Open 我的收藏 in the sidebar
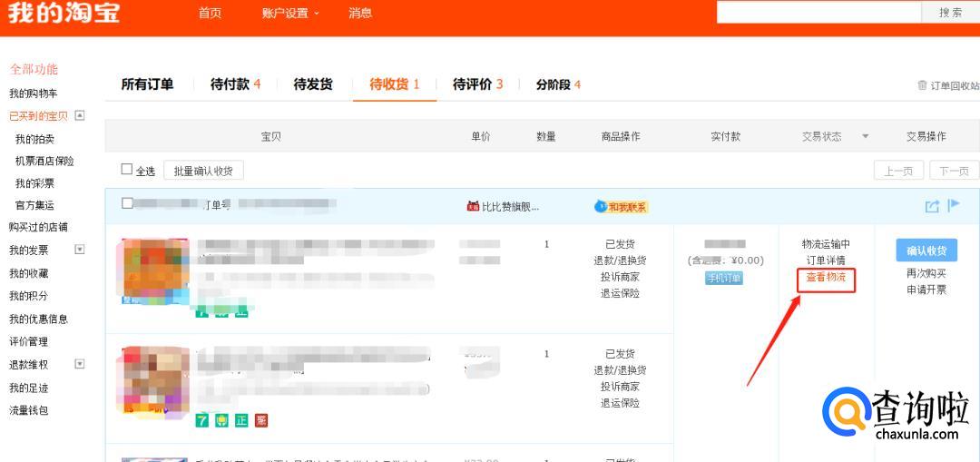This screenshot has width=980, height=462. coord(28,273)
